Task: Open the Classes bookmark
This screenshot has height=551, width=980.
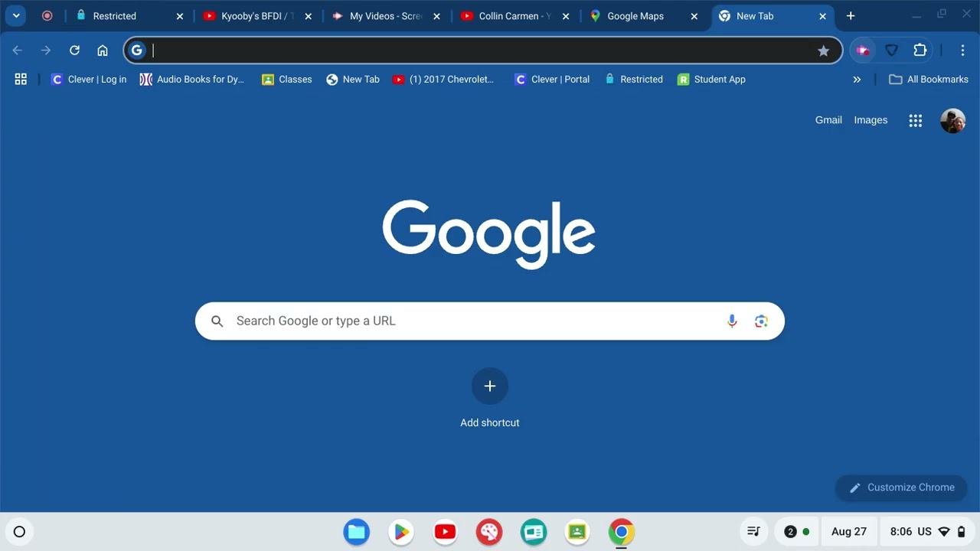Action: [x=287, y=80]
